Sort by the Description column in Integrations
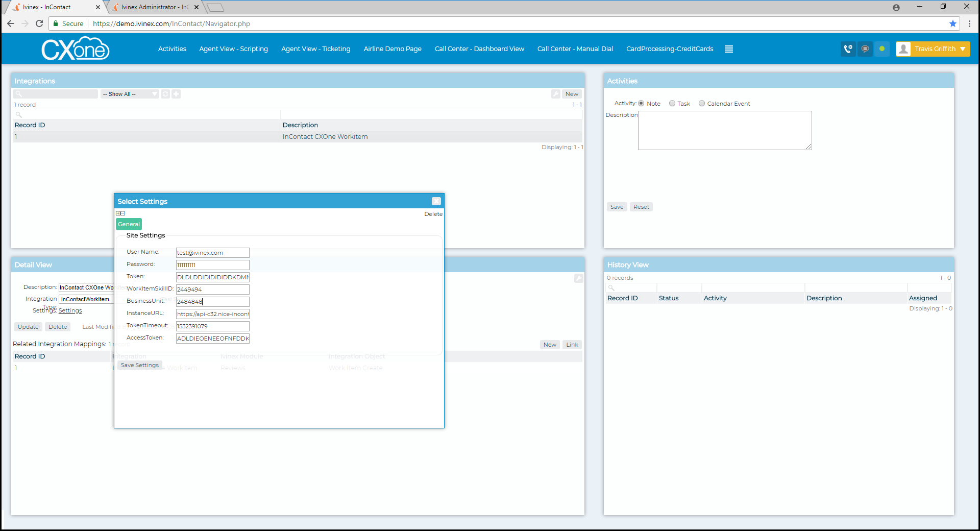The width and height of the screenshot is (980, 531). (x=300, y=125)
